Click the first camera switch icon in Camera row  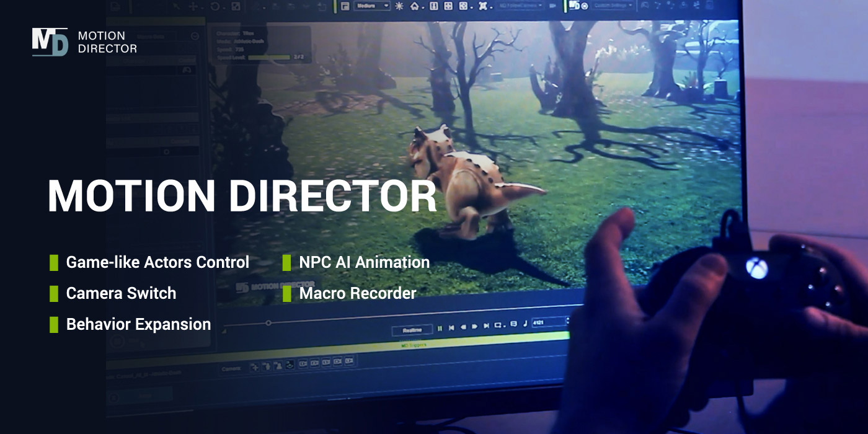303,363
